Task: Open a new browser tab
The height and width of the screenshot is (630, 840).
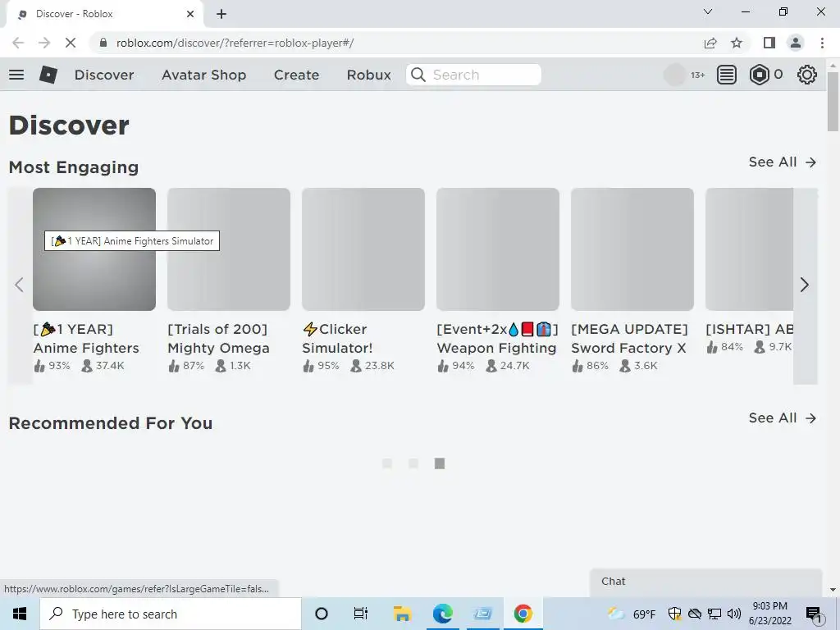Action: 221,14
